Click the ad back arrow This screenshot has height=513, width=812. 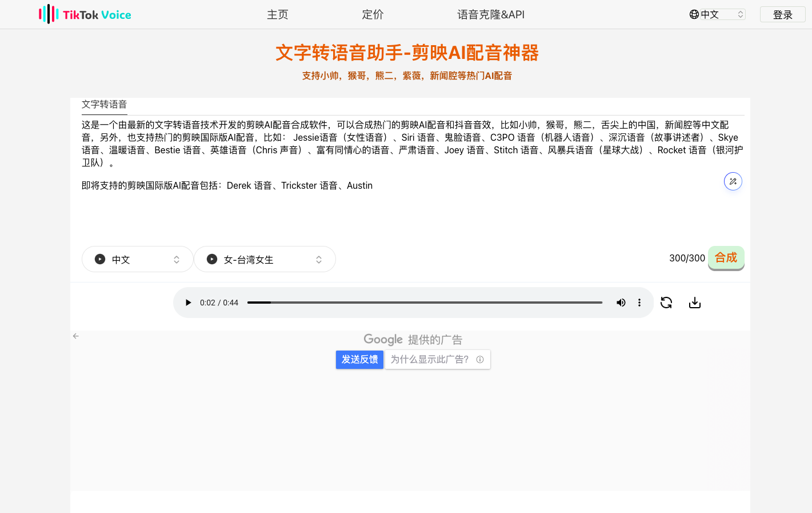[x=76, y=336]
